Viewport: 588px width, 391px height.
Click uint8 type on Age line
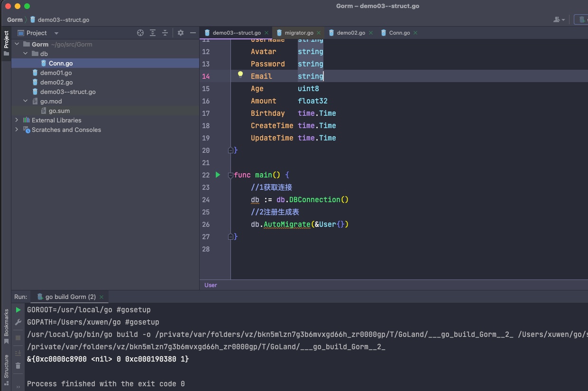pyautogui.click(x=308, y=89)
